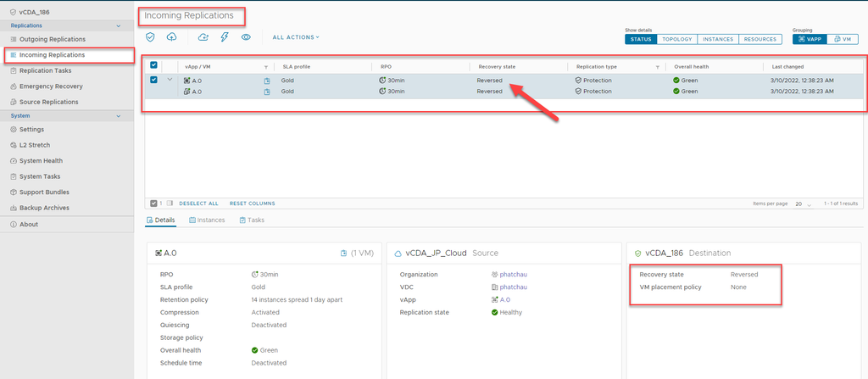Open Outgoing Replications in the sidebar
This screenshot has width=868, height=379.
coord(53,39)
